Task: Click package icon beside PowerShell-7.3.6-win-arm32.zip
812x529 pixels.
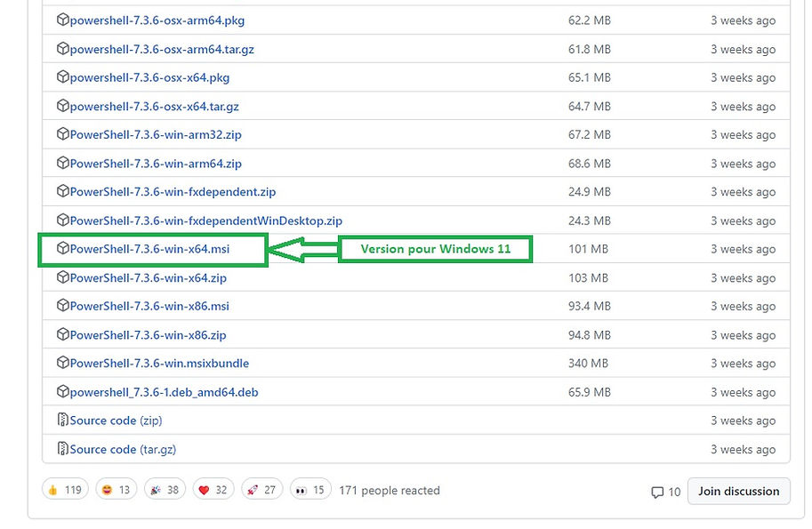Action: 62,134
